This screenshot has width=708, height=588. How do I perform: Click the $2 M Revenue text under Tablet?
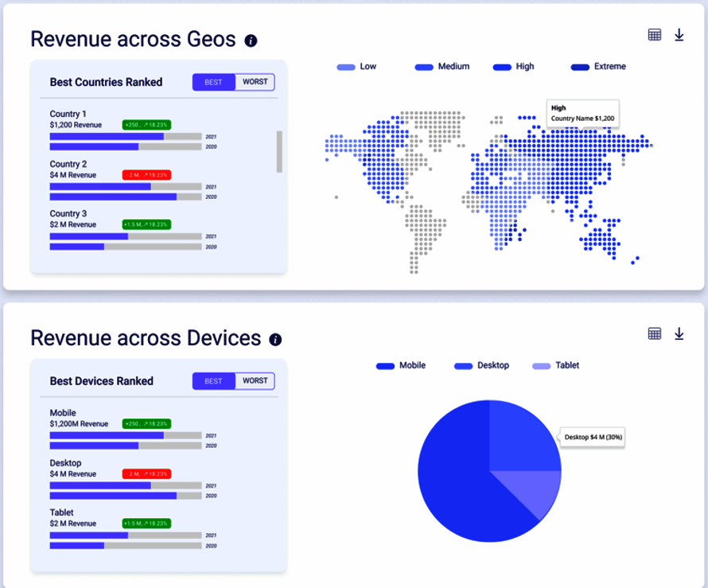tap(72, 524)
